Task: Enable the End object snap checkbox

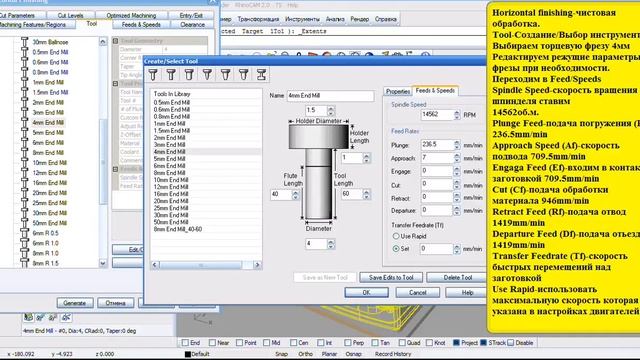Action: (x=185, y=343)
